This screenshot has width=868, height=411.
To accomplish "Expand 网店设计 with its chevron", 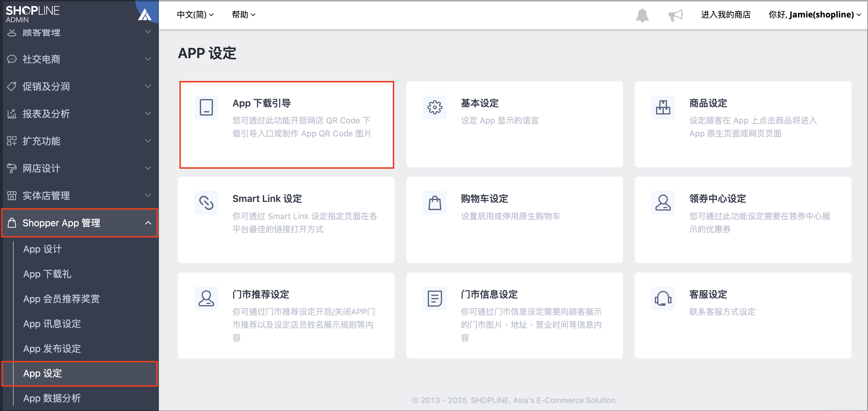I will 148,168.
